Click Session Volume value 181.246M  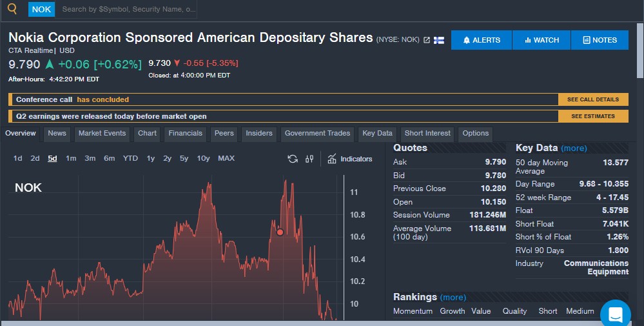pos(487,215)
